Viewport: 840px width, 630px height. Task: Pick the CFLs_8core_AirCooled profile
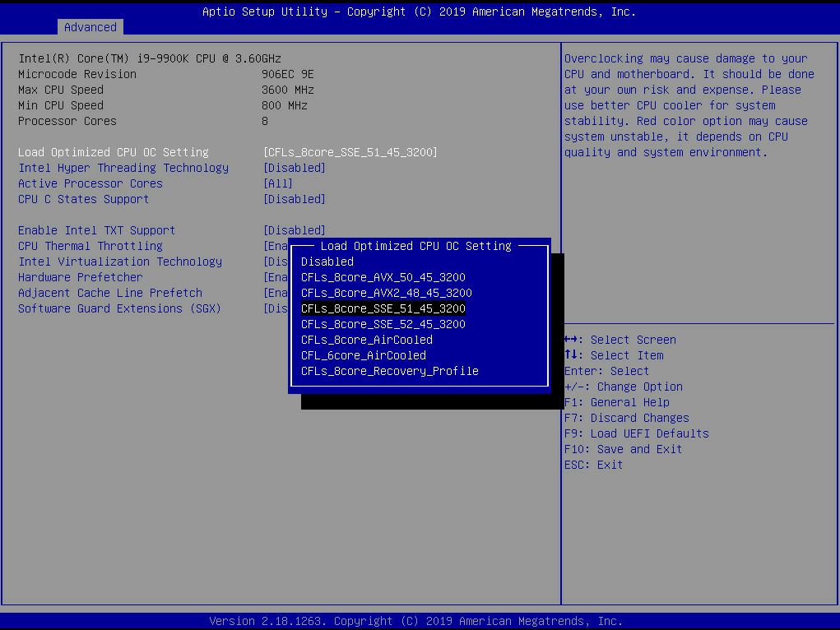pyautogui.click(x=366, y=340)
